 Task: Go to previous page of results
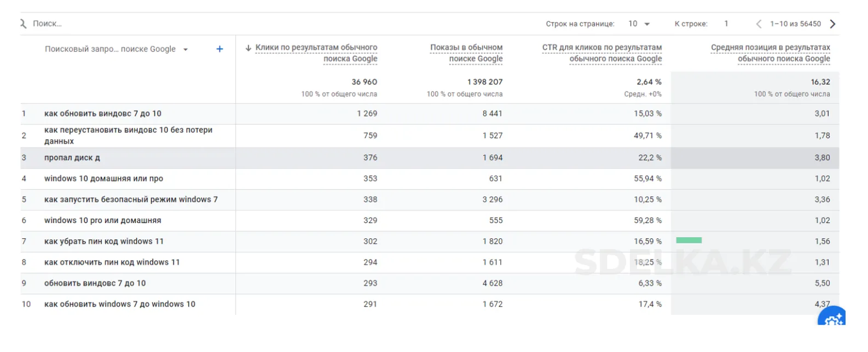pos(759,24)
